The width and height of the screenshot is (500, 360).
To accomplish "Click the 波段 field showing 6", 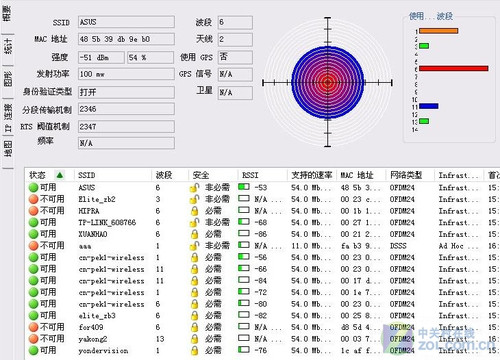I will (x=235, y=22).
